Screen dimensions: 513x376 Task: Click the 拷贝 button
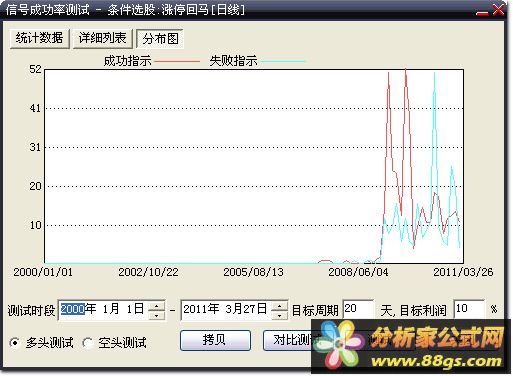tap(215, 340)
